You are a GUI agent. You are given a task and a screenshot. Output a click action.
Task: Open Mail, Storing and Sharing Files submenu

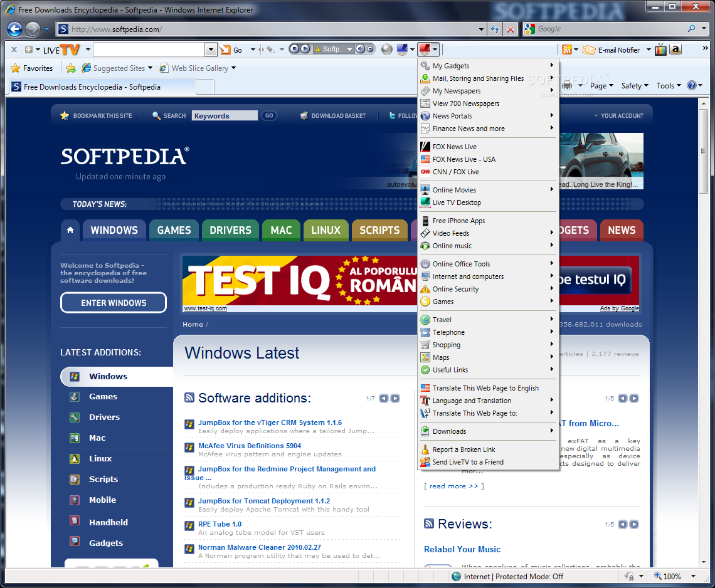(487, 78)
